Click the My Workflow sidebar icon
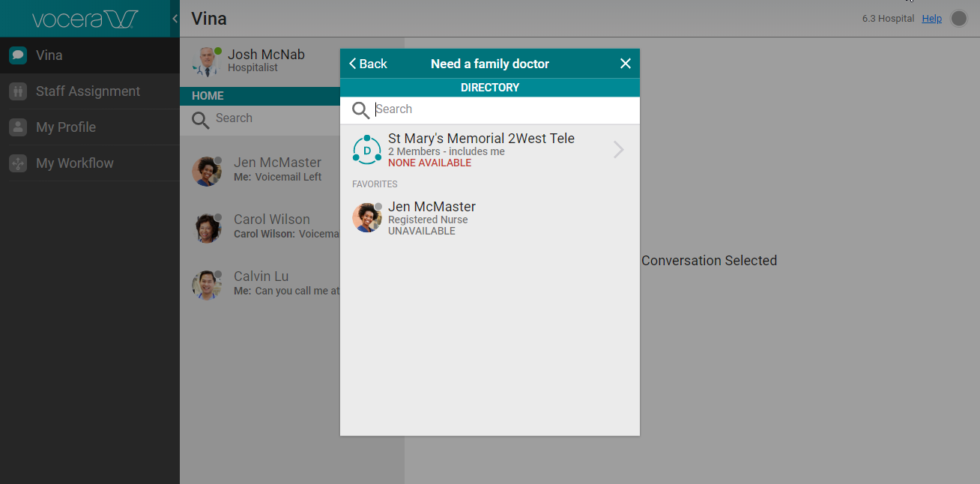980x484 pixels. tap(18, 163)
